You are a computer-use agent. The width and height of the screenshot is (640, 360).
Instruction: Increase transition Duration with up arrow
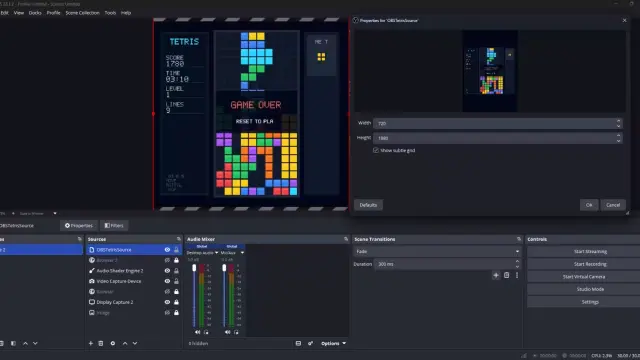point(517,261)
